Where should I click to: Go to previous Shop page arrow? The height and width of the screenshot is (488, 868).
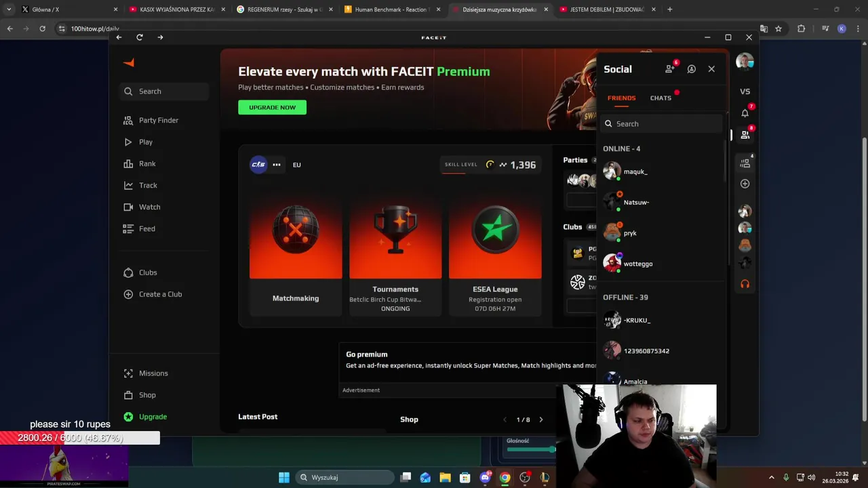(x=505, y=420)
